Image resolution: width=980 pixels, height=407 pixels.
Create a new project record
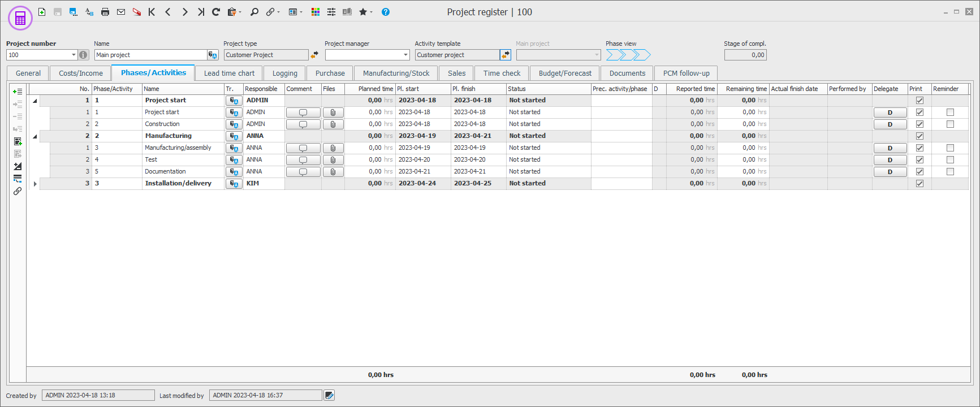[x=42, y=12]
